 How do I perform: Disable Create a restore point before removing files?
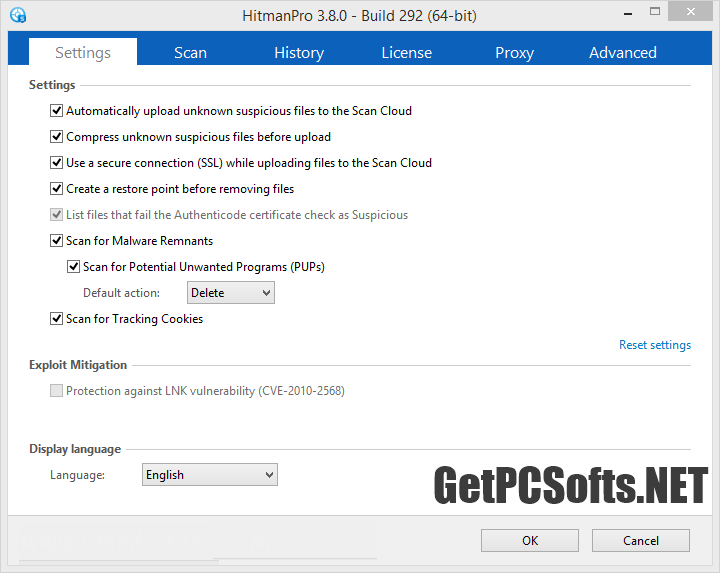[56, 189]
